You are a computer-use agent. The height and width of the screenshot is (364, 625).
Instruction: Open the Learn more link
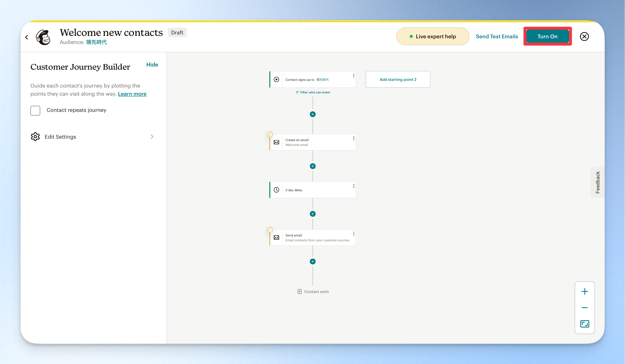point(132,94)
